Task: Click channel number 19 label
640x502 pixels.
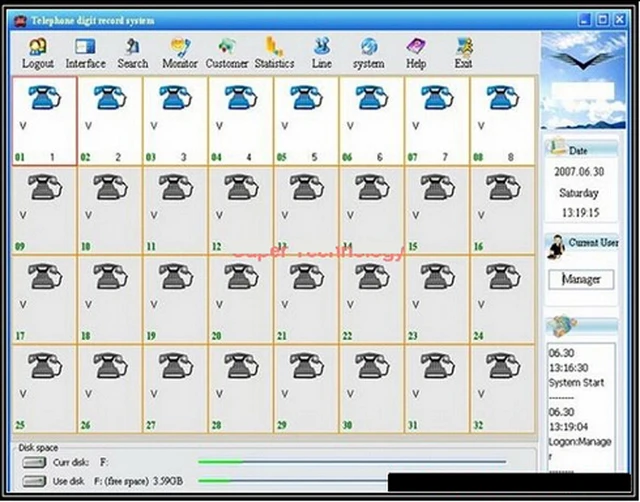Action: pyautogui.click(x=151, y=336)
